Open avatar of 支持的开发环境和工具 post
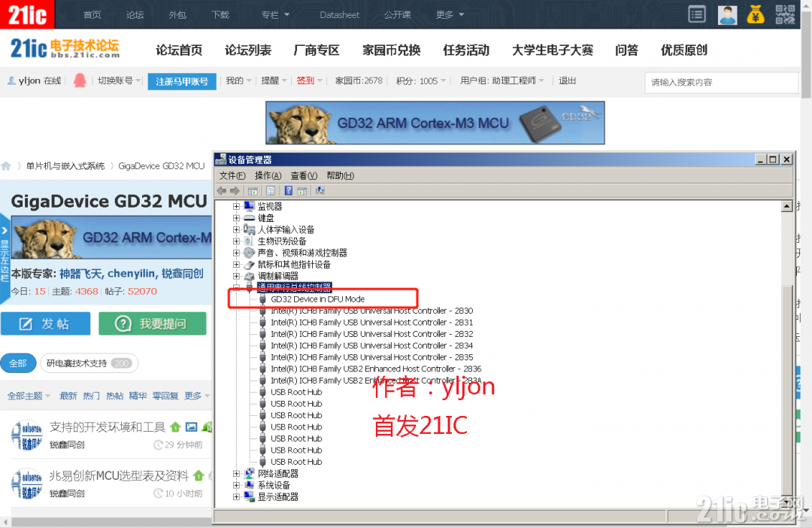Image resolution: width=812 pixels, height=528 pixels. [26, 435]
